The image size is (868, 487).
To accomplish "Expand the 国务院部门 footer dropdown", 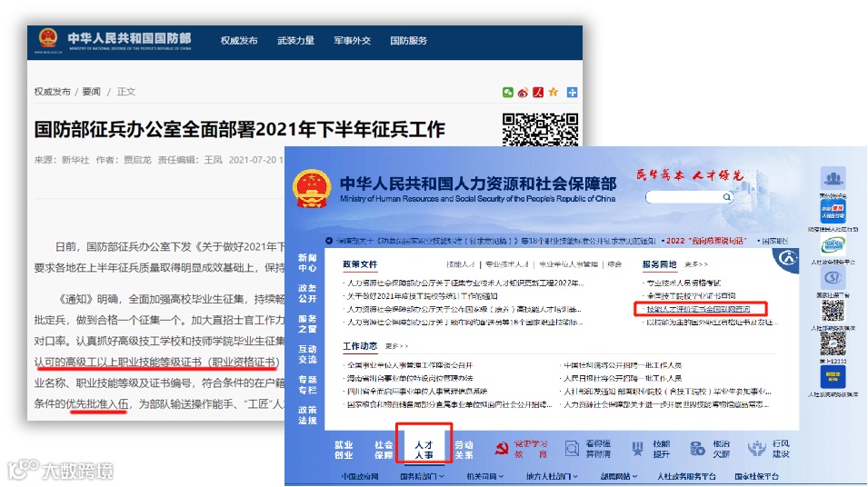I will [422, 476].
